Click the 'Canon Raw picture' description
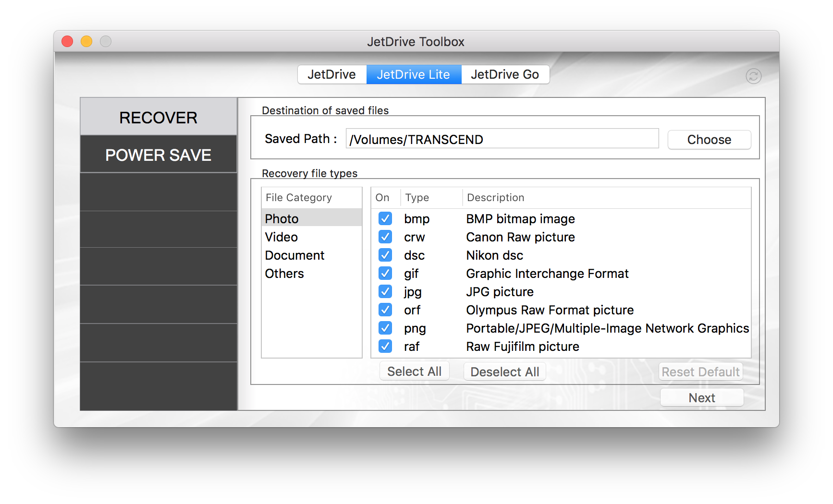Screen dimensions: 833x504 [x=520, y=237]
